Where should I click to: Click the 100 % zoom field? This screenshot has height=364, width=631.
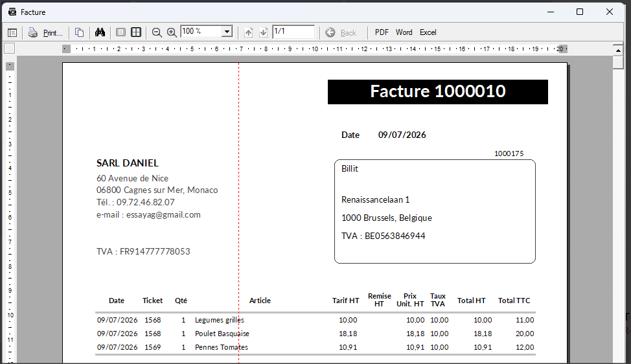pyautogui.click(x=201, y=31)
